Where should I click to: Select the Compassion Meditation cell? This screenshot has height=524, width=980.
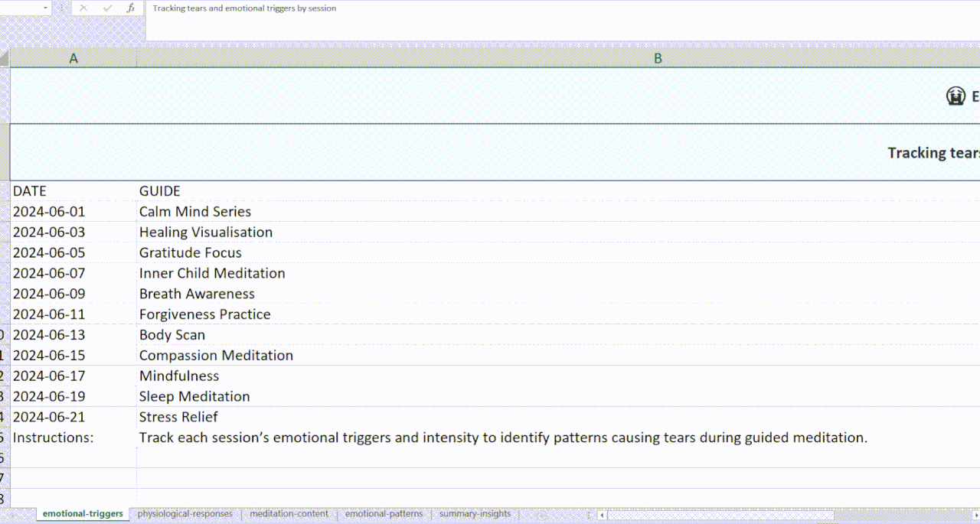[x=558, y=356]
